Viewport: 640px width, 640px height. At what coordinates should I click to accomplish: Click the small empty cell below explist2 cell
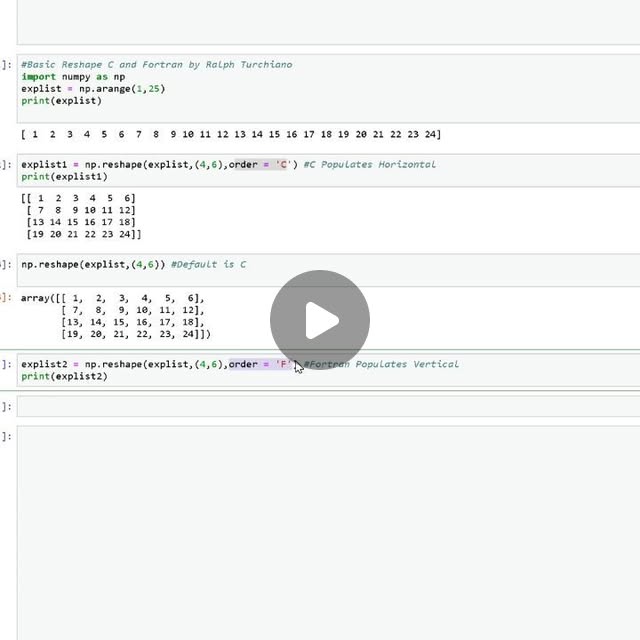[328, 407]
